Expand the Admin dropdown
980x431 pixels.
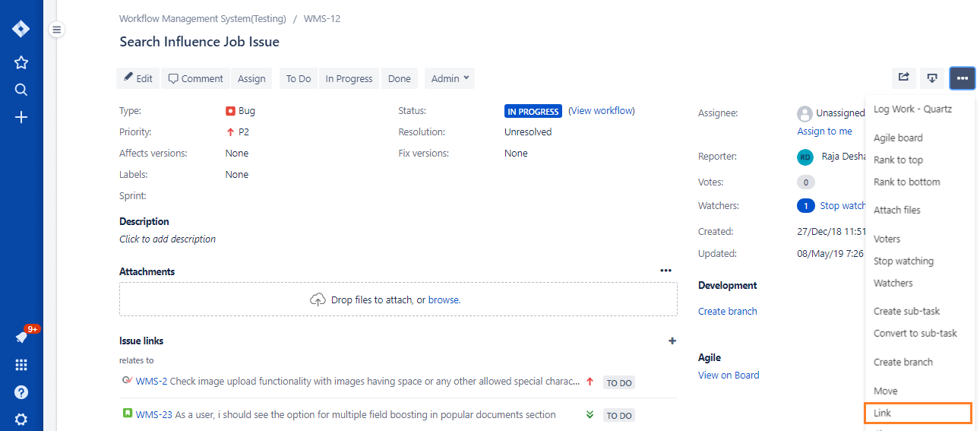pyautogui.click(x=450, y=78)
